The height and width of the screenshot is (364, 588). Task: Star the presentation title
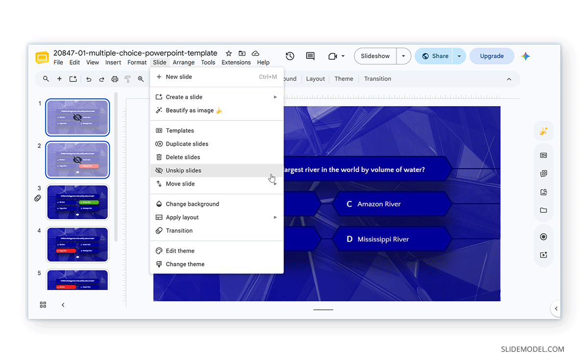[x=228, y=53]
